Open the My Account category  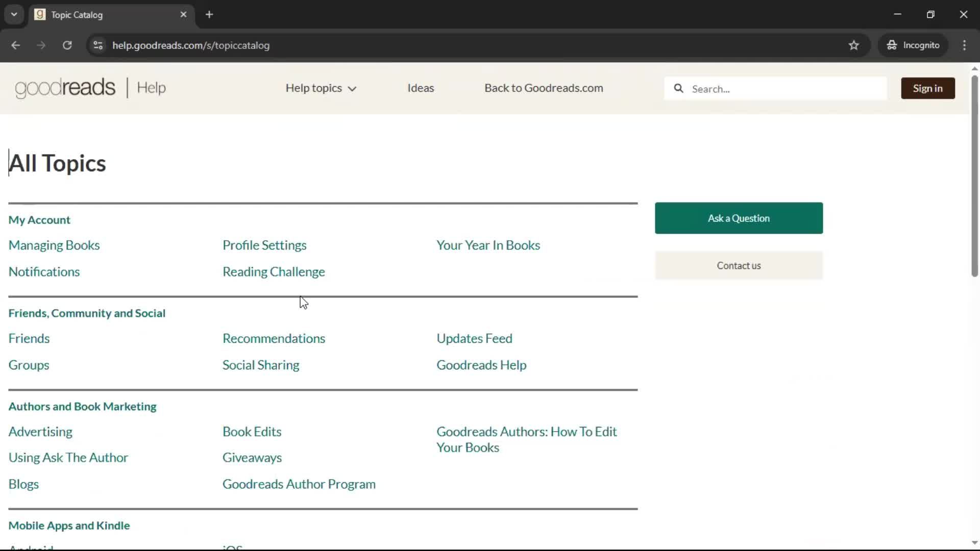[39, 220]
